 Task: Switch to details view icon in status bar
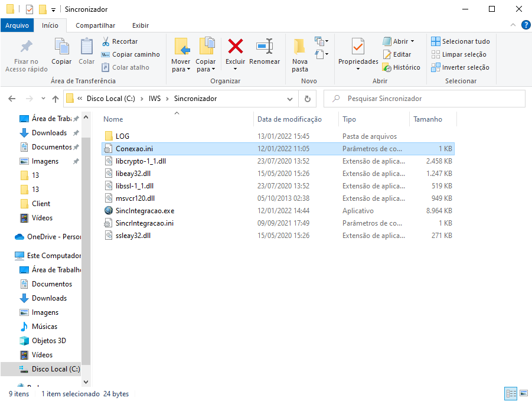coord(511,393)
